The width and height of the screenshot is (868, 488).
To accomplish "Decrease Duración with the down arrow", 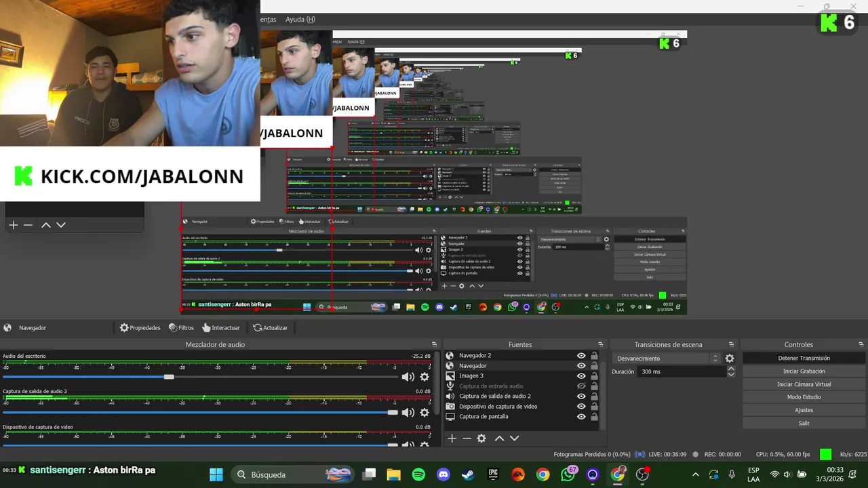I will click(731, 374).
